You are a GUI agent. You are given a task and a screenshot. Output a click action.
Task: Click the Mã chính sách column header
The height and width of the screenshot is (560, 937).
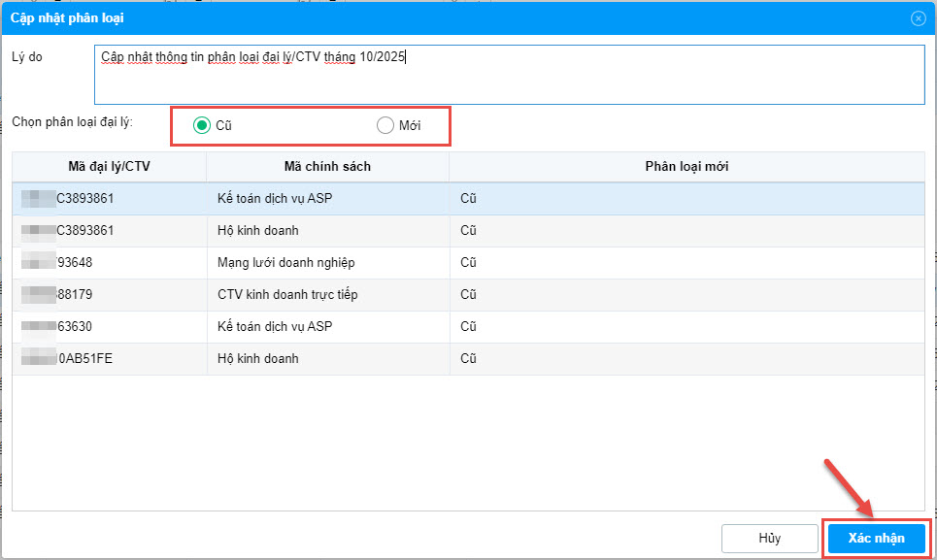327,166
